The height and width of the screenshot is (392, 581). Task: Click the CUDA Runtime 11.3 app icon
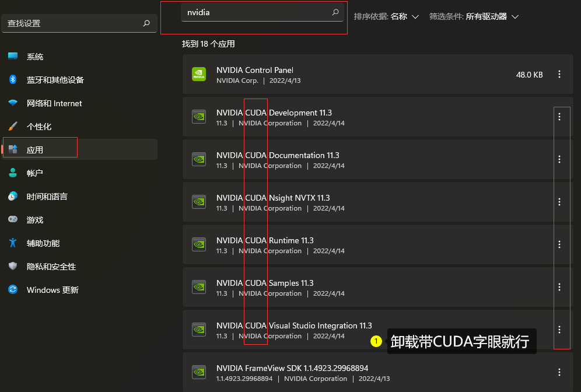(199, 244)
